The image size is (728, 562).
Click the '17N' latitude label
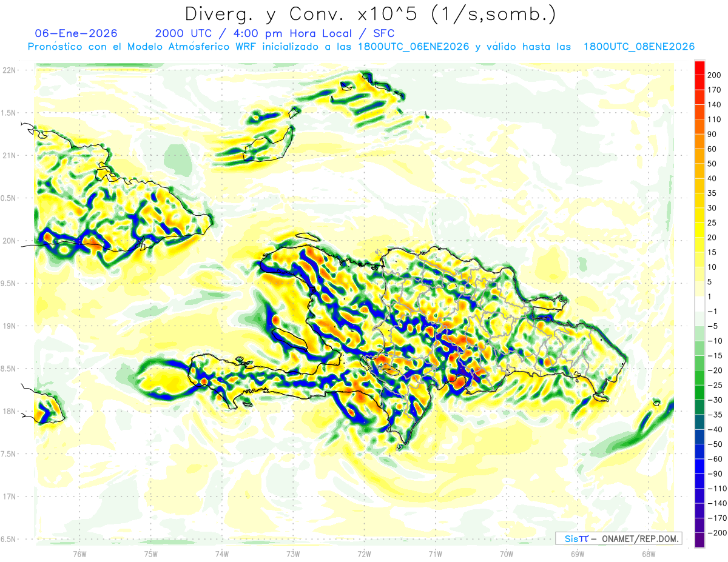click(8, 497)
